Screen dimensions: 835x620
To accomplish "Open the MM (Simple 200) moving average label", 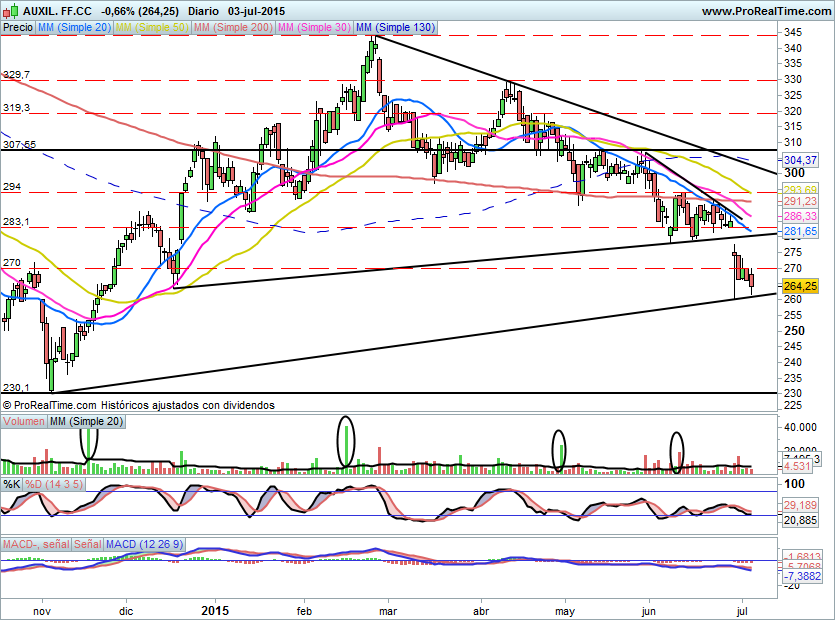I will tap(233, 28).
